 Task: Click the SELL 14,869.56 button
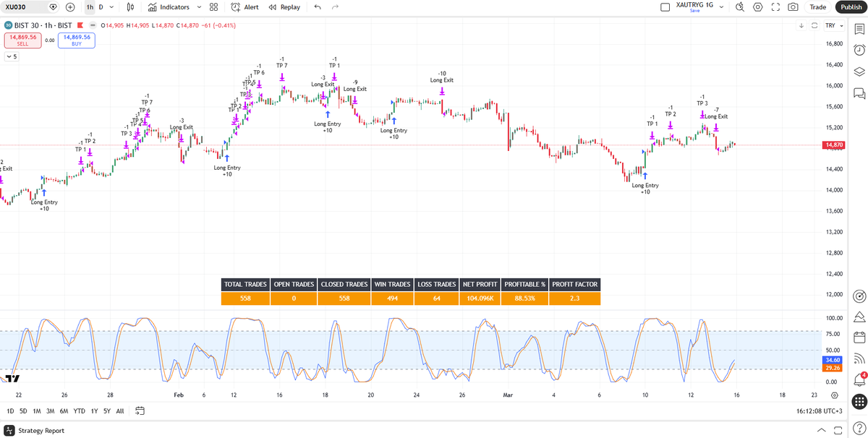tap(22, 40)
